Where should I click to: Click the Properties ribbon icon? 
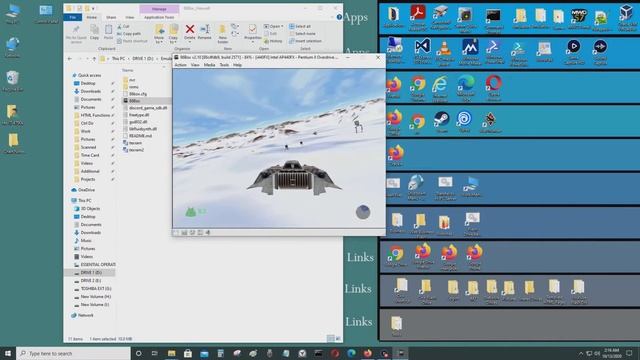click(x=252, y=32)
